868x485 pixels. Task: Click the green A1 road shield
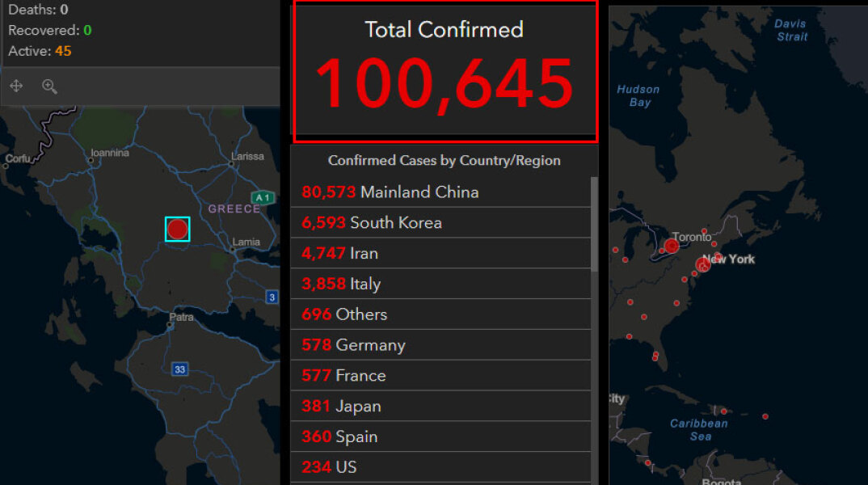tap(261, 197)
